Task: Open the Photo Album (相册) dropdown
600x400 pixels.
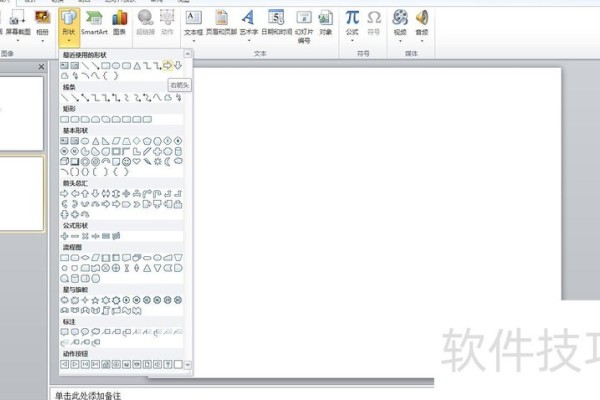Action: click(x=42, y=26)
